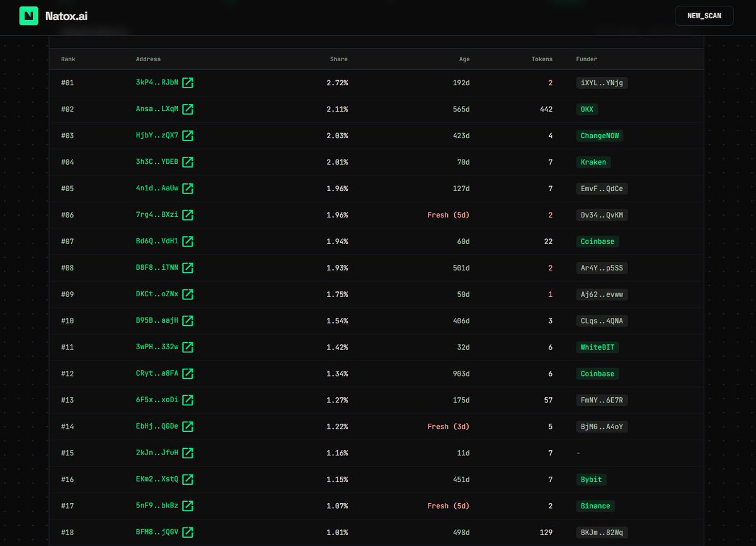
Task: Open external link icon for Ansa..LXqM
Action: 188,109
